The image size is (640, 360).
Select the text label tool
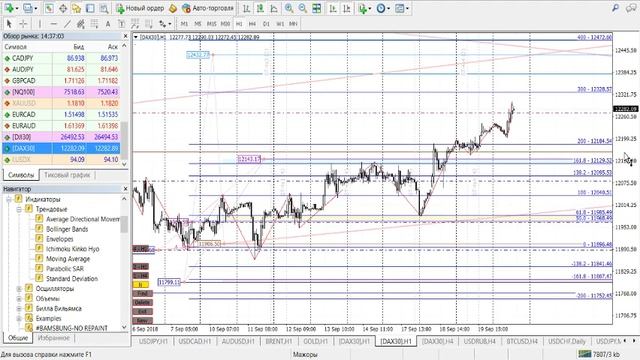click(x=121, y=24)
